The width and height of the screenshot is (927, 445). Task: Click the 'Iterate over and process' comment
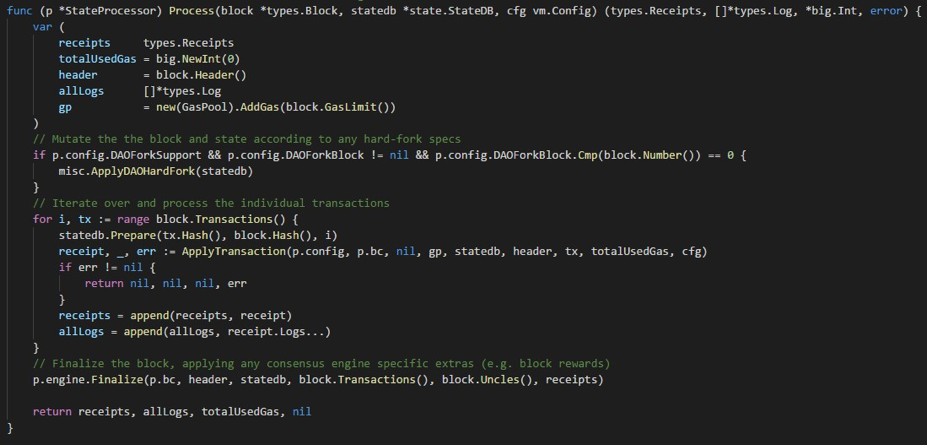coord(211,203)
